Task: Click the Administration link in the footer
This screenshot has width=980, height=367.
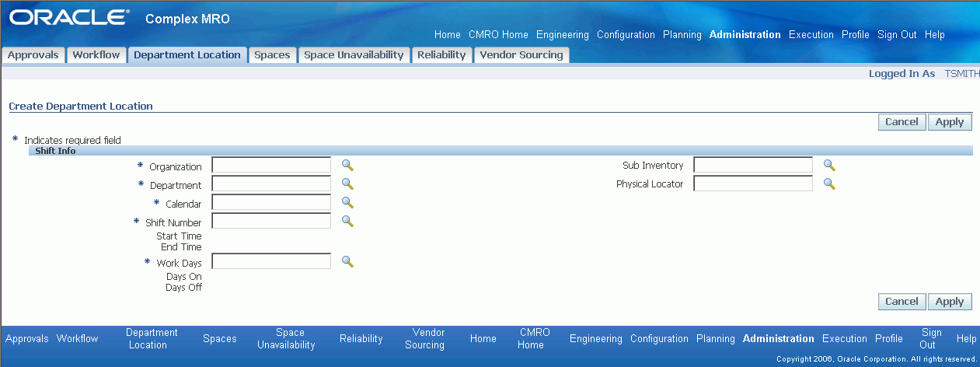Action: (779, 339)
